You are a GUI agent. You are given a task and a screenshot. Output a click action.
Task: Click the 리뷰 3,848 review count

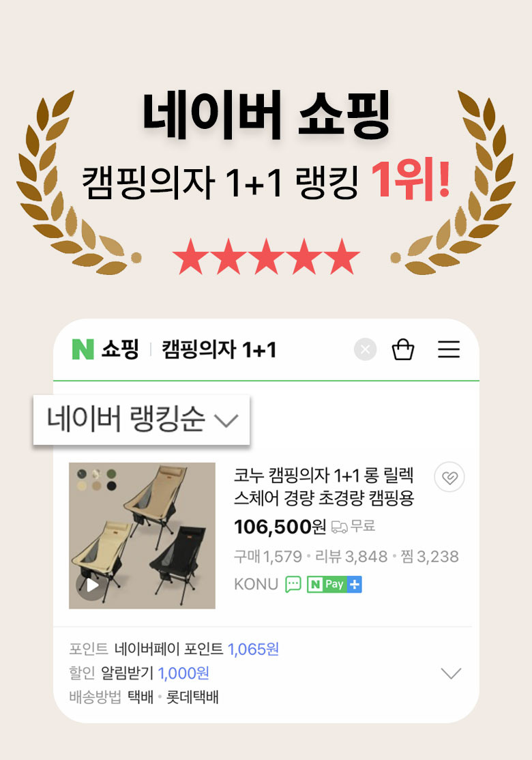coord(351,557)
